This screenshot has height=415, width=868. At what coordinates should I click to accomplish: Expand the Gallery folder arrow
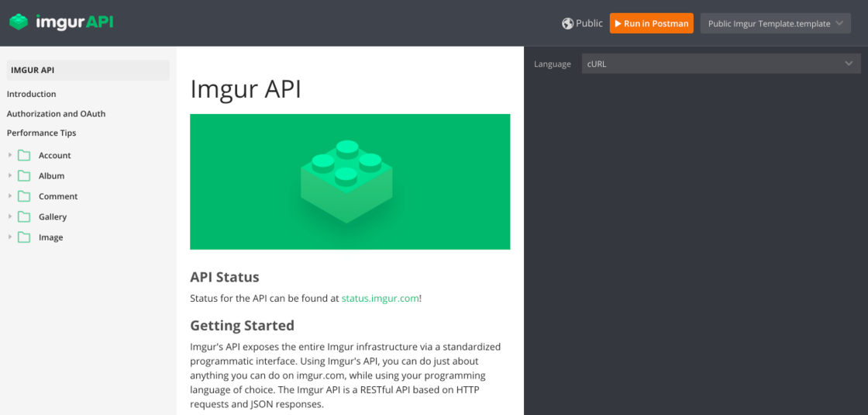coord(10,216)
